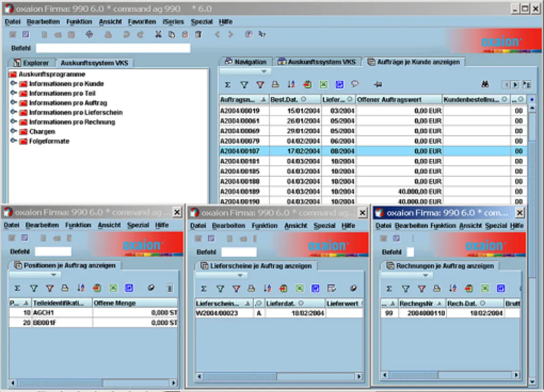Click the copy icon in the main toolbar

tap(172, 34)
